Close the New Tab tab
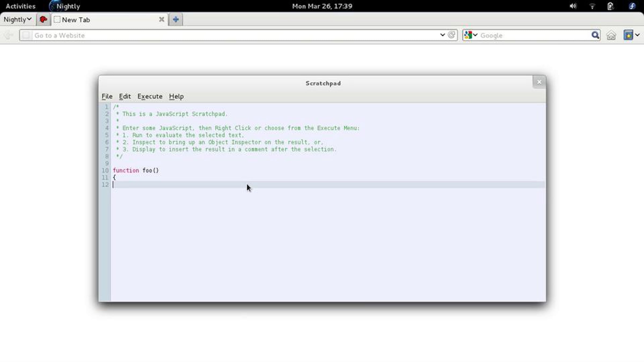 [x=161, y=19]
